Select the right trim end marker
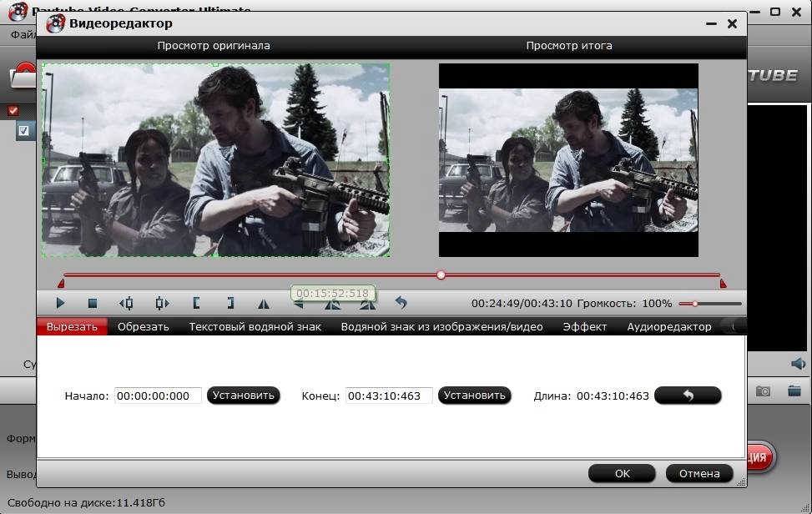Screen dimensions: 812x514 tap(723, 283)
